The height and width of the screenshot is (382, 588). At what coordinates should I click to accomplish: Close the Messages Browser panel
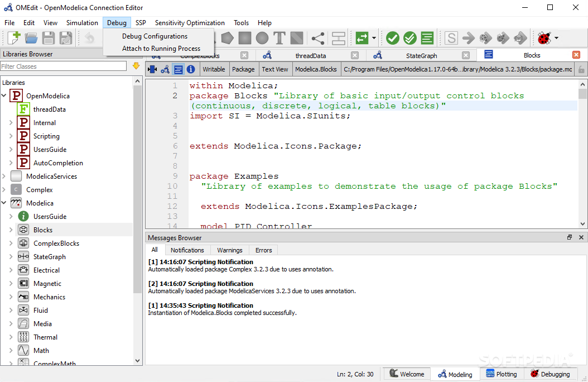coord(581,237)
